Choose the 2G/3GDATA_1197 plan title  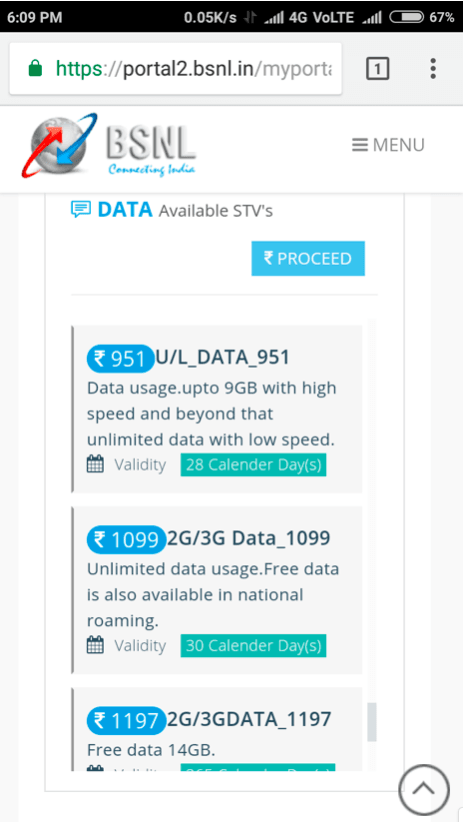[x=249, y=719]
